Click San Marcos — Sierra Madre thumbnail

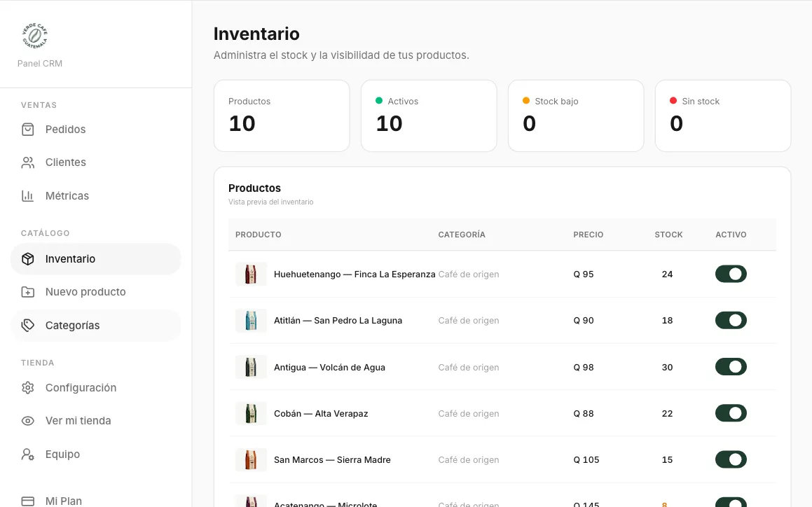point(251,460)
